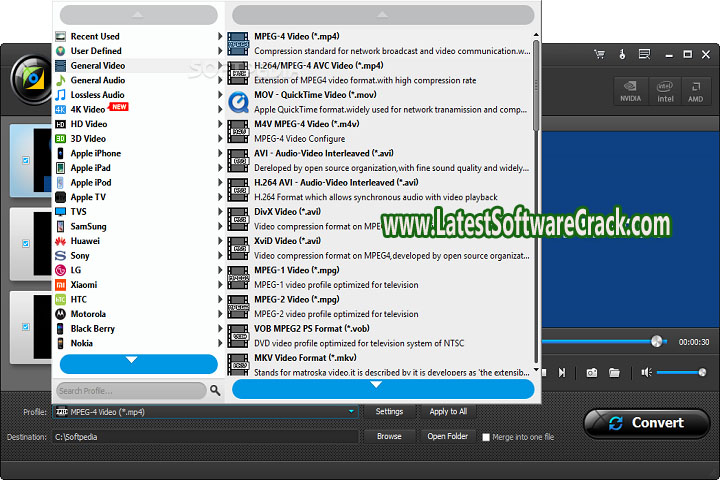Toggle NVIDIA acceleration button
This screenshot has width=720, height=480.
pyautogui.click(x=630, y=92)
